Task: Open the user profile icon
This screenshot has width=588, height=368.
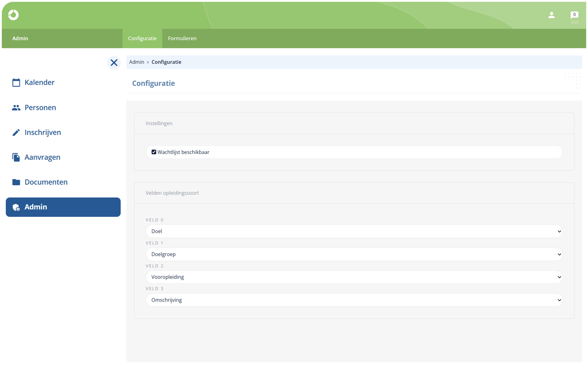Action: pos(551,15)
